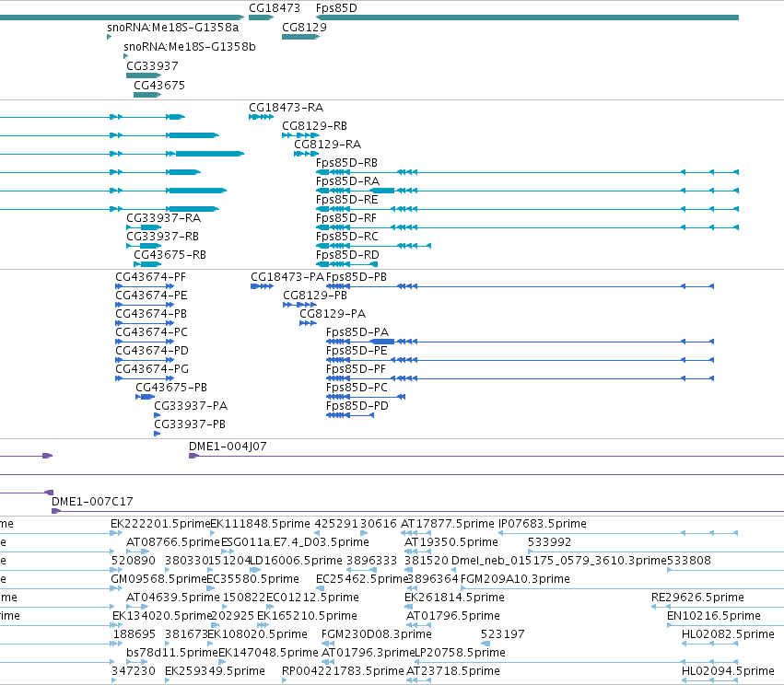Screen dimensions: 784x685
Task: Select EST FGM230D08.3prime
Action: pyautogui.click(x=377, y=634)
